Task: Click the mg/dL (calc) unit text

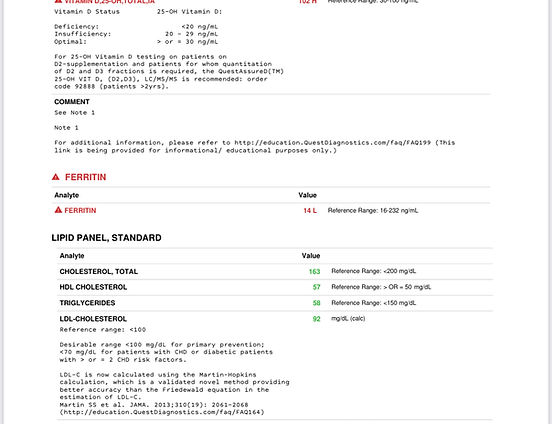Action: [348, 318]
